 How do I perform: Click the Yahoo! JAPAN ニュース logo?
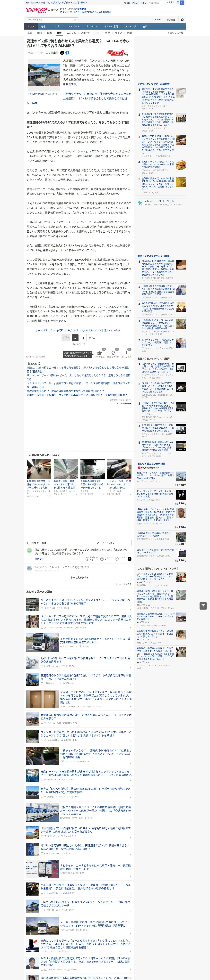coord(42,10)
